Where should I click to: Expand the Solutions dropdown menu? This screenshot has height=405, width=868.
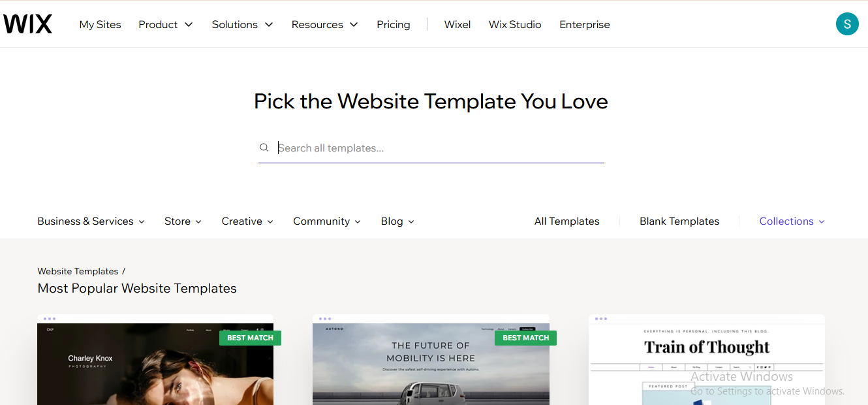click(x=242, y=25)
